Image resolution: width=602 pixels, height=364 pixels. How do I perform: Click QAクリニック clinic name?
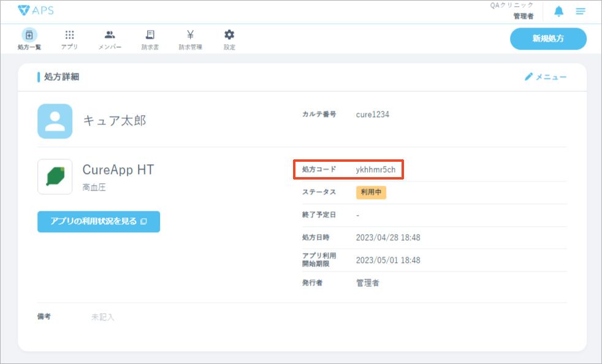click(x=512, y=6)
